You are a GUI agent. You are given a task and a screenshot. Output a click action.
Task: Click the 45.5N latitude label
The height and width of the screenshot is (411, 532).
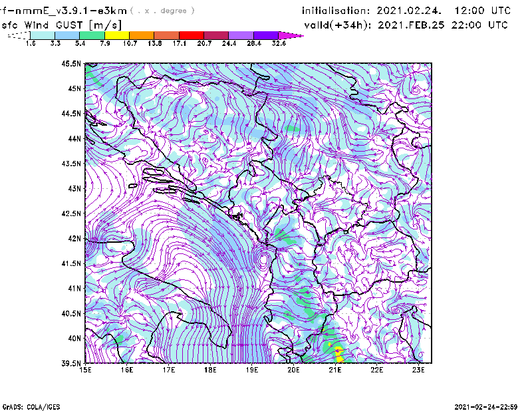(x=71, y=63)
